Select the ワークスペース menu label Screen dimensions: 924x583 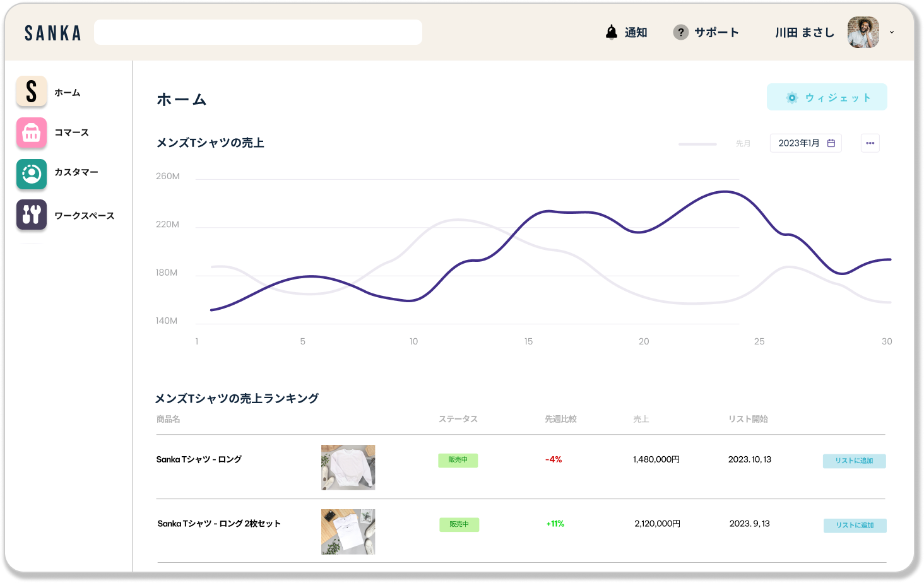84,216
